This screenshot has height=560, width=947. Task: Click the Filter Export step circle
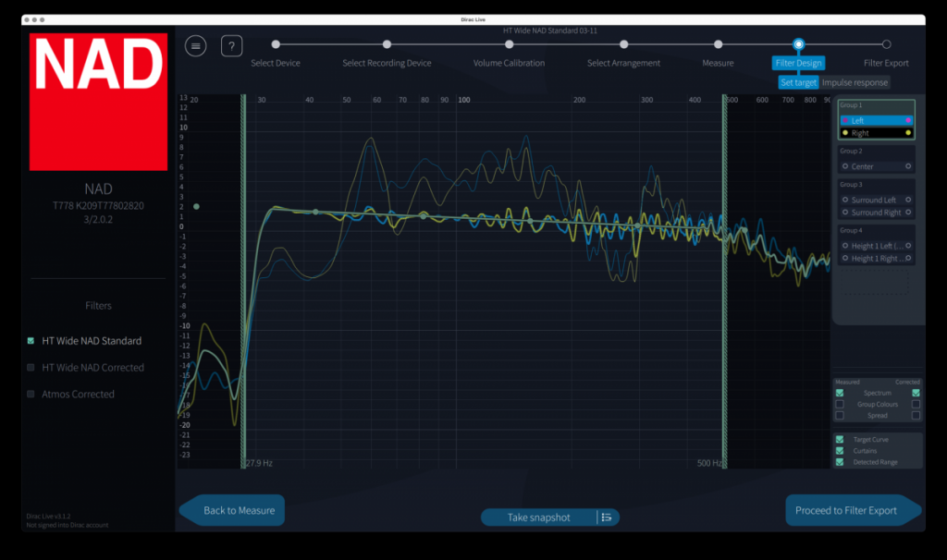pyautogui.click(x=886, y=44)
